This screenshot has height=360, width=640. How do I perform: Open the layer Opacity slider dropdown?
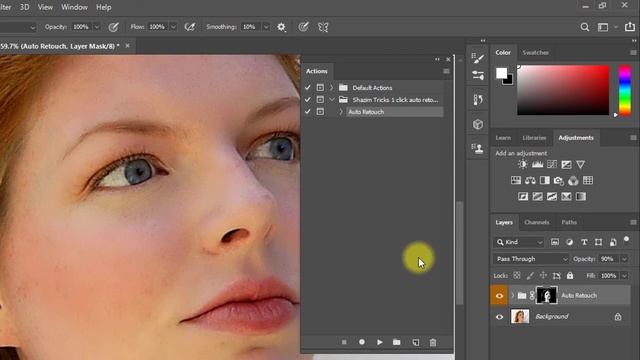pos(624,259)
